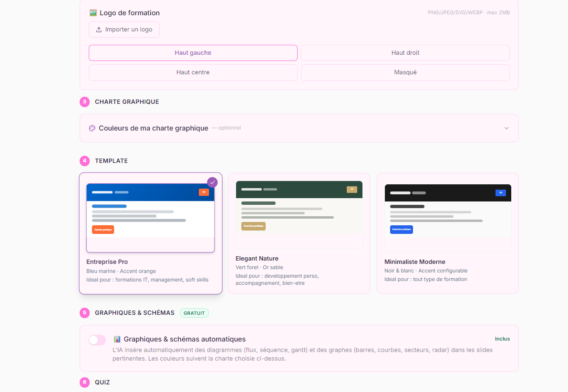Expand the Couleurs de ma charte graphique chevron
The height and width of the screenshot is (392, 568).
point(506,128)
